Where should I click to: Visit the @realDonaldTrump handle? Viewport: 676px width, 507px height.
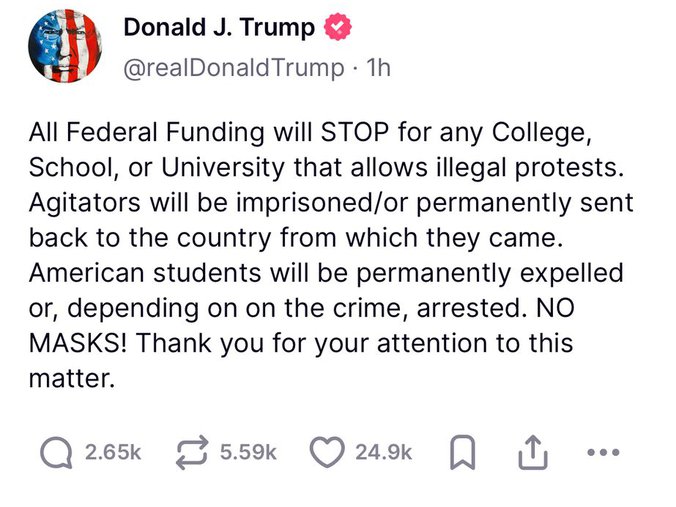234,68
